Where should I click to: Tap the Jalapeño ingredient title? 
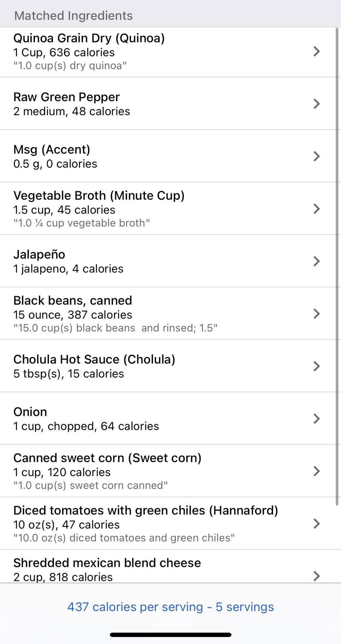39,255
